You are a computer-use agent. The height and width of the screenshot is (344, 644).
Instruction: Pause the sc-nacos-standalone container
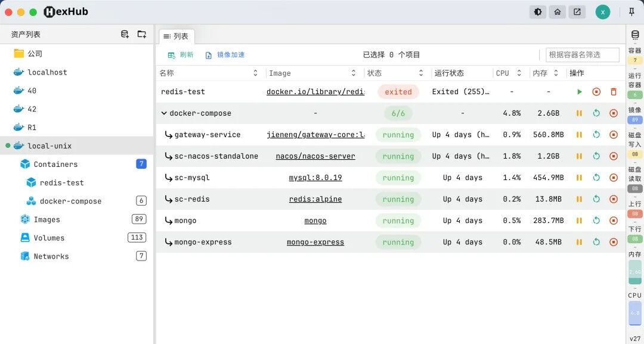579,156
